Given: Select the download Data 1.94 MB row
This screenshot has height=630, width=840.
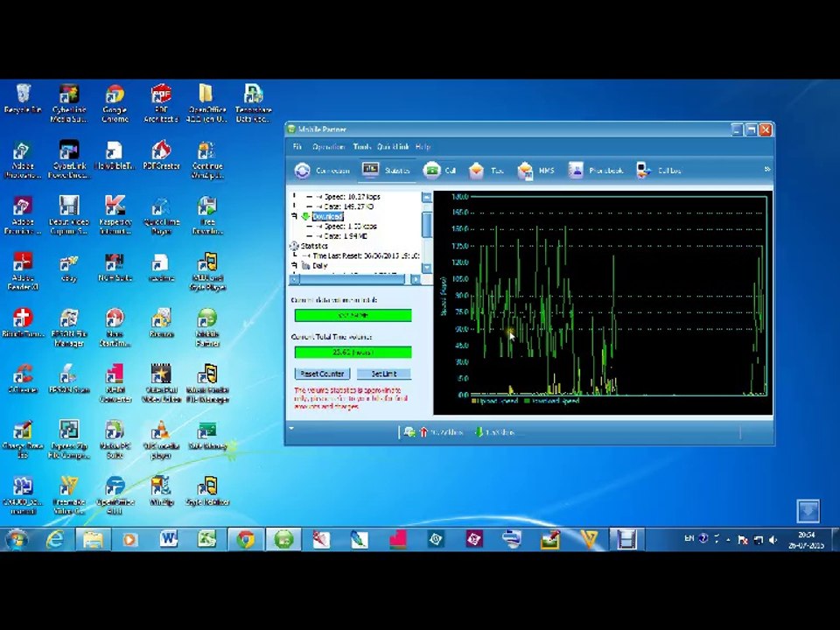Looking at the screenshot, I should point(346,236).
